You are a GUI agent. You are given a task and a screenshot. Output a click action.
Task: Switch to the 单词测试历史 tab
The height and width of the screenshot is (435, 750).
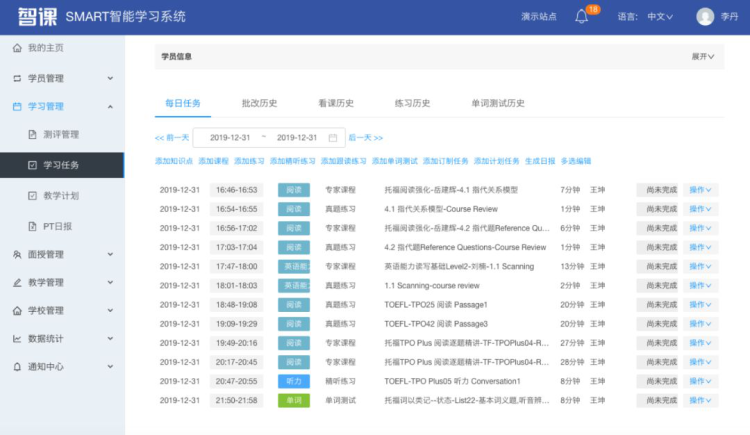[497, 103]
